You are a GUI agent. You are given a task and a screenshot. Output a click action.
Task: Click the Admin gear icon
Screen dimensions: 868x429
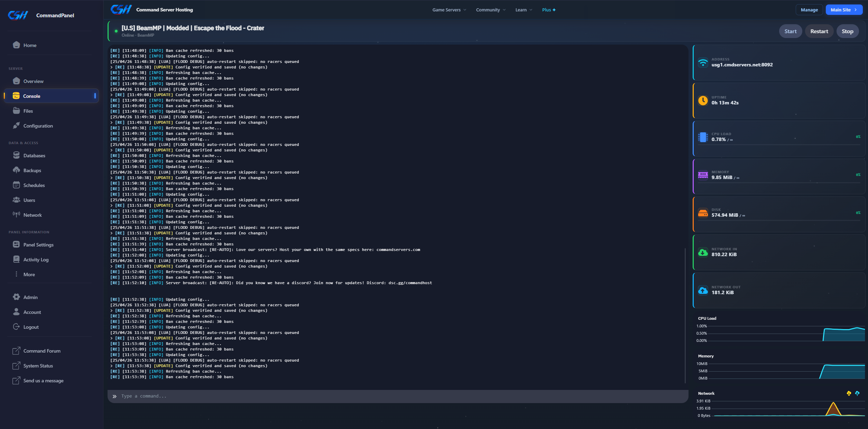[16, 297]
